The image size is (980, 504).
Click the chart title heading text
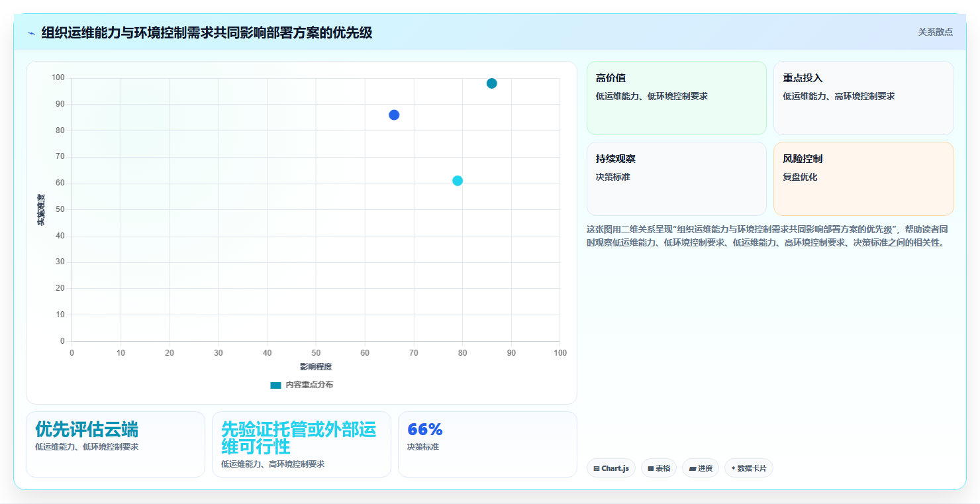pyautogui.click(x=207, y=32)
